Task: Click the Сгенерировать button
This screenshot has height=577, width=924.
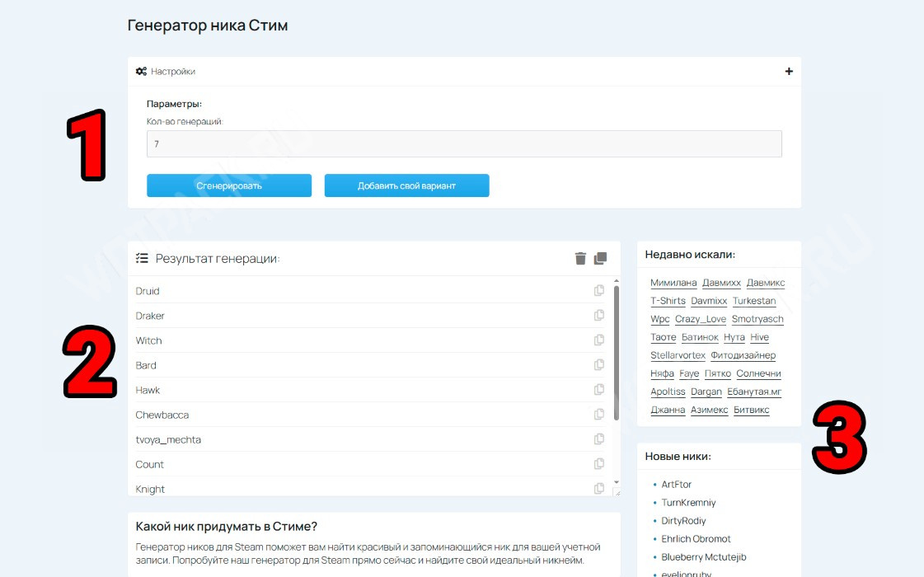Action: 229,185
